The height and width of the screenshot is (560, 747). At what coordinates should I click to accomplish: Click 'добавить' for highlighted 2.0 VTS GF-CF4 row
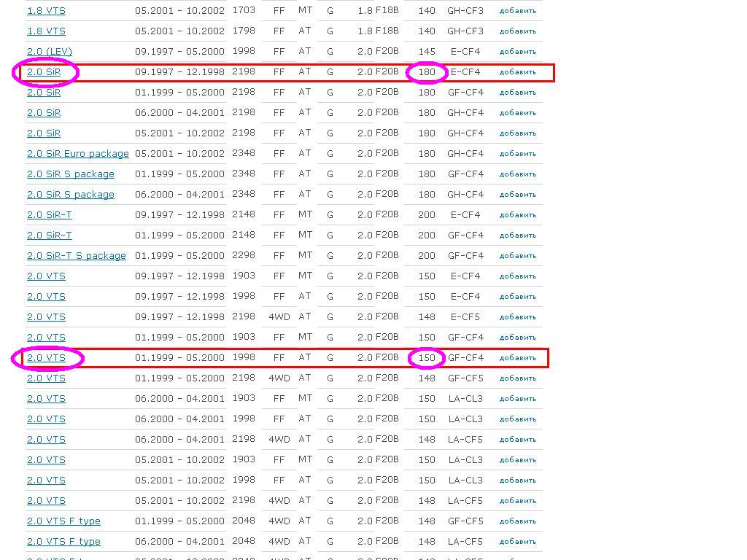tap(517, 358)
